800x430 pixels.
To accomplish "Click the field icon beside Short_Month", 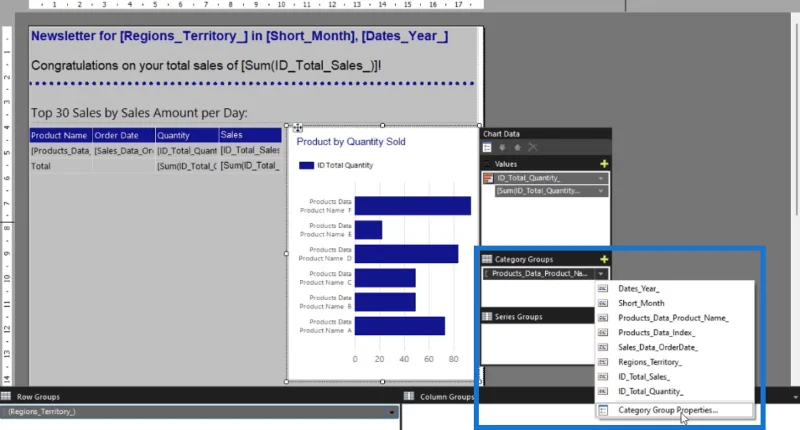I will pyautogui.click(x=603, y=303).
